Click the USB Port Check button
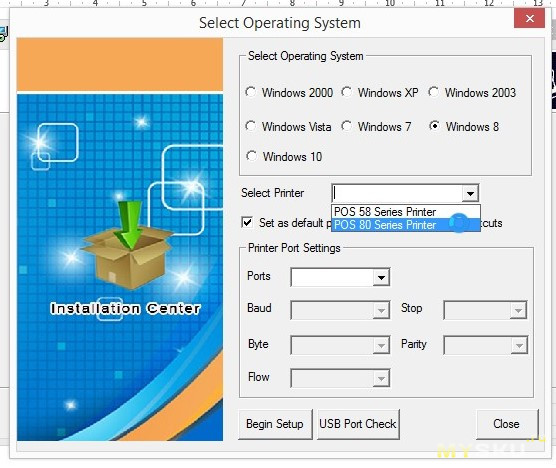 pyautogui.click(x=358, y=424)
